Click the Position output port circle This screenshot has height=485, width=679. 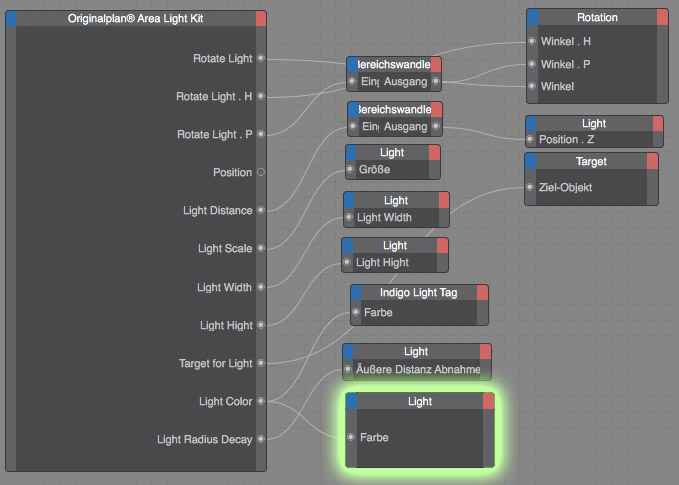click(261, 172)
